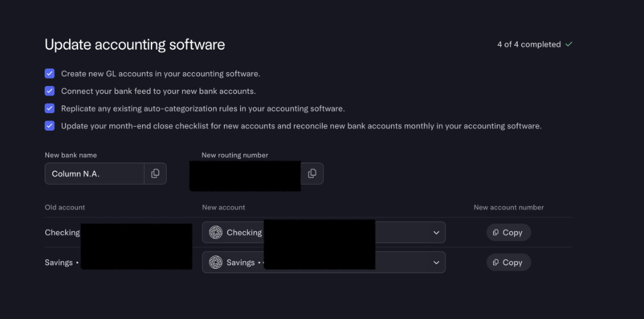Click the Savings account bank logo icon
The height and width of the screenshot is (319, 644).
[216, 262]
